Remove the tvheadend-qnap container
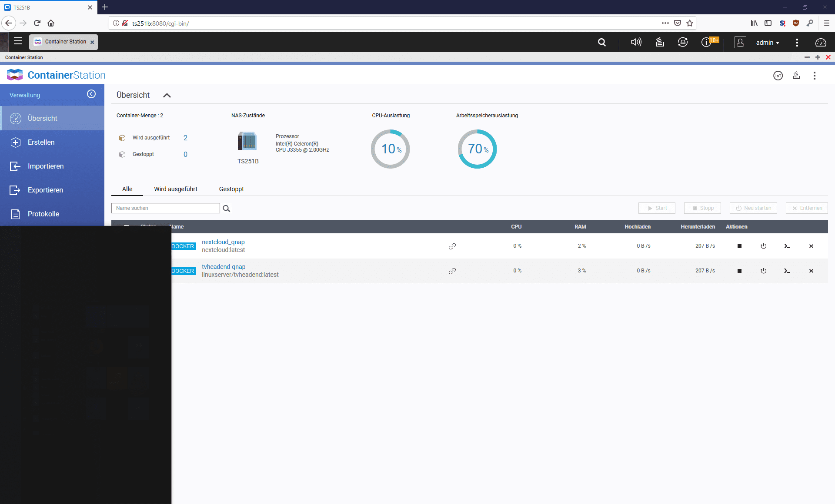 pyautogui.click(x=811, y=271)
